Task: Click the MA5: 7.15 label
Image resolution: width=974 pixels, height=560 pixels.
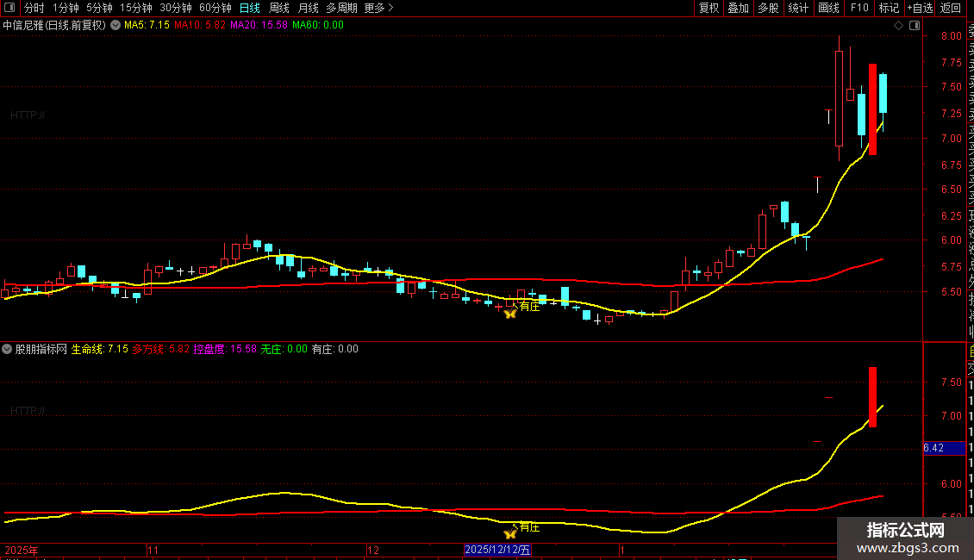Action: tap(147, 26)
